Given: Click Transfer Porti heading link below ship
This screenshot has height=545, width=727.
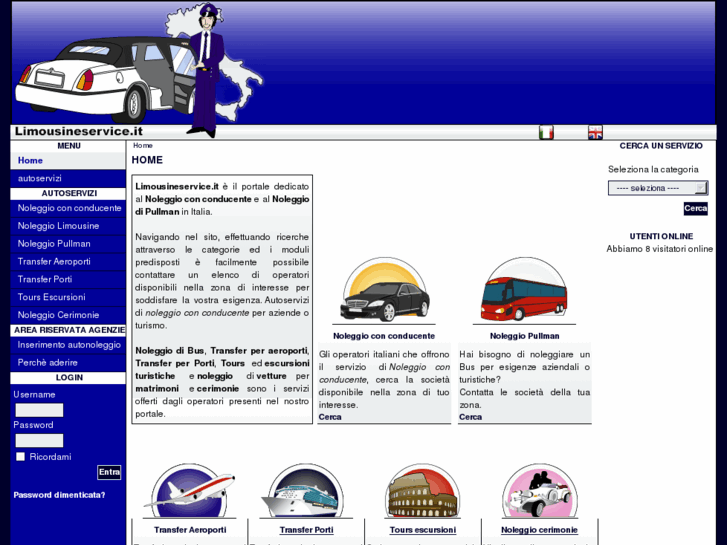Looking at the screenshot, I should point(306,530).
